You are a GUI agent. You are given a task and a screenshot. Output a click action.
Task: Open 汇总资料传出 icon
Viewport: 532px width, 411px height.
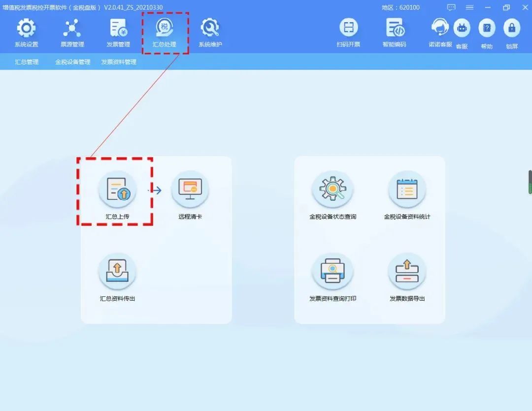pyautogui.click(x=117, y=271)
